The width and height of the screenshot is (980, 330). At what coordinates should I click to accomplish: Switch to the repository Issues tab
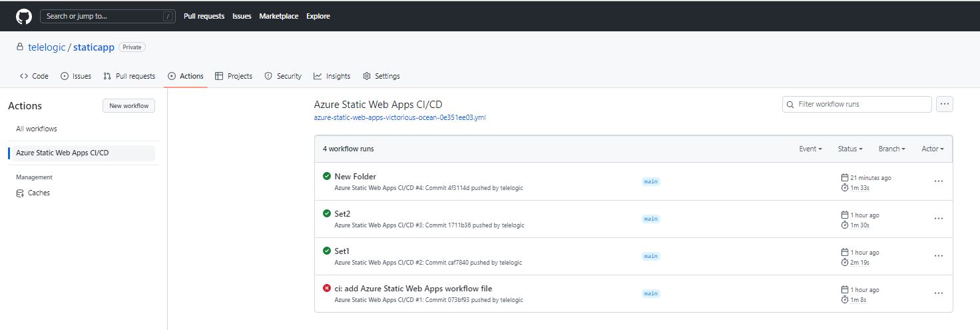pyautogui.click(x=76, y=76)
